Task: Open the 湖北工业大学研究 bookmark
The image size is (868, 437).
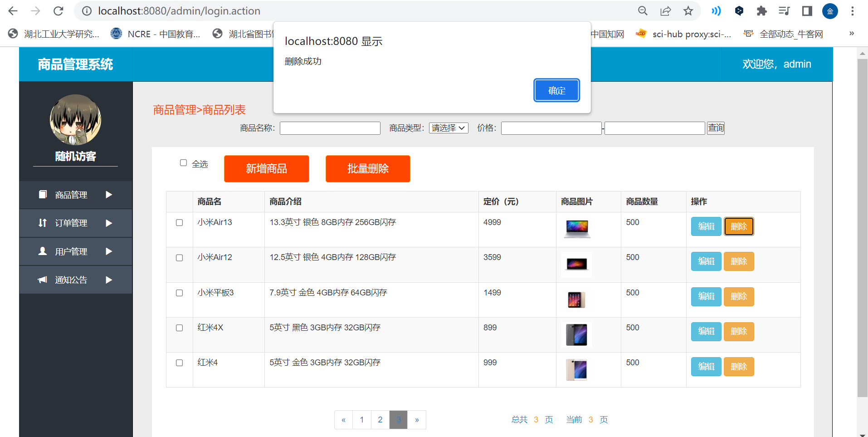Action: pyautogui.click(x=54, y=34)
